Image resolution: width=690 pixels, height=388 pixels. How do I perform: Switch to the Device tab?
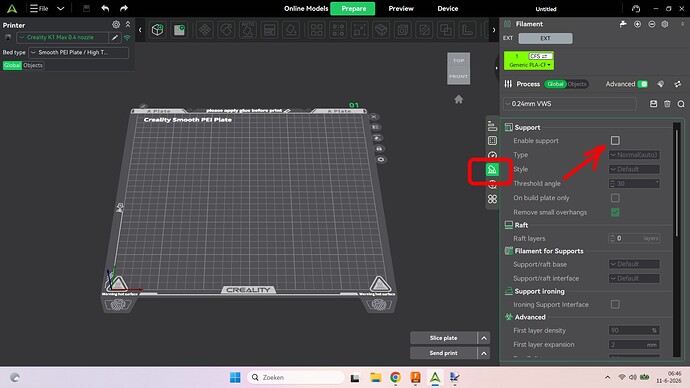coord(448,8)
